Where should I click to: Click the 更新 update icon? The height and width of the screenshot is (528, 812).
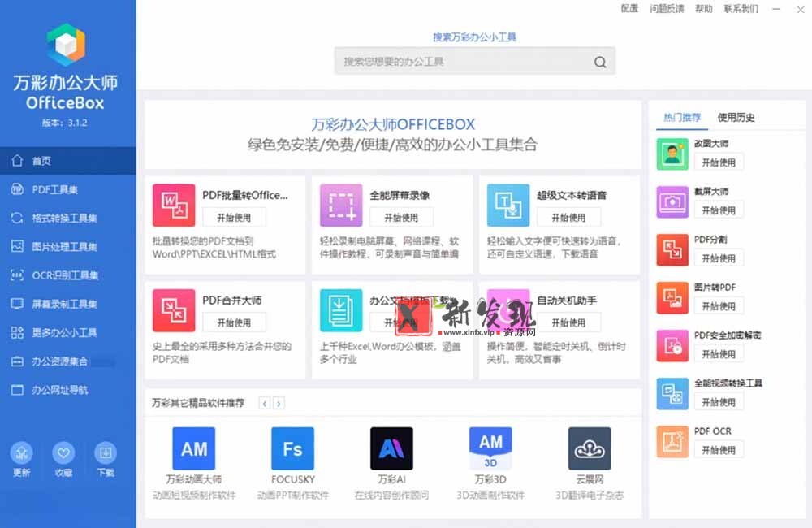[21, 453]
